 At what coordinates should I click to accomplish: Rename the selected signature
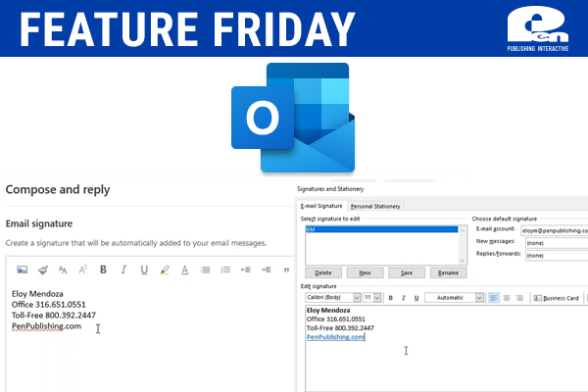448,272
